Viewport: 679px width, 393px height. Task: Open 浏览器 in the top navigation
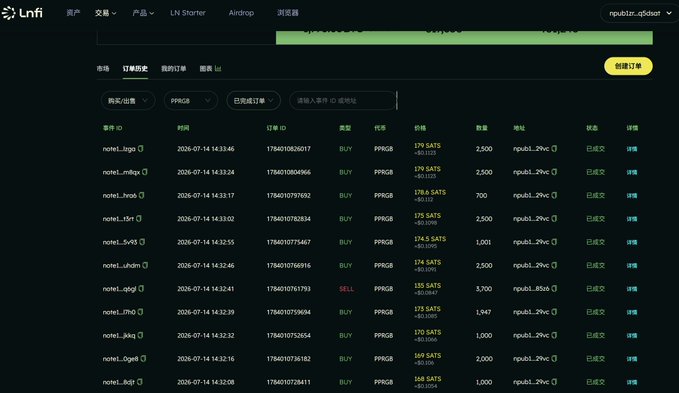[288, 13]
